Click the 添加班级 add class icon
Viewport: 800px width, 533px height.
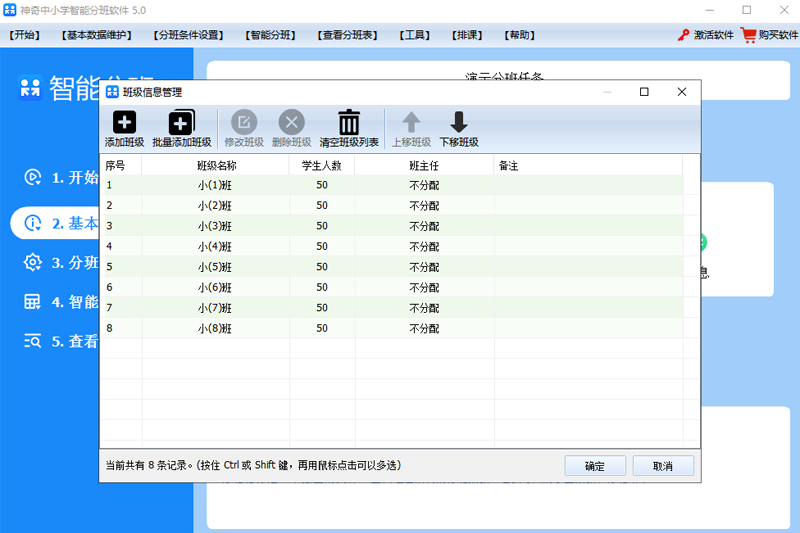[x=124, y=122]
